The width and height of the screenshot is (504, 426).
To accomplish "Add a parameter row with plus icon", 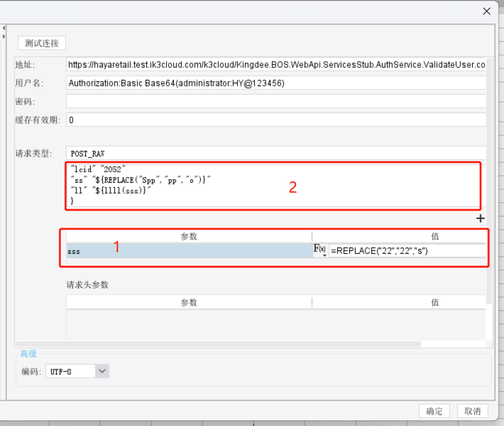I will click(480, 219).
